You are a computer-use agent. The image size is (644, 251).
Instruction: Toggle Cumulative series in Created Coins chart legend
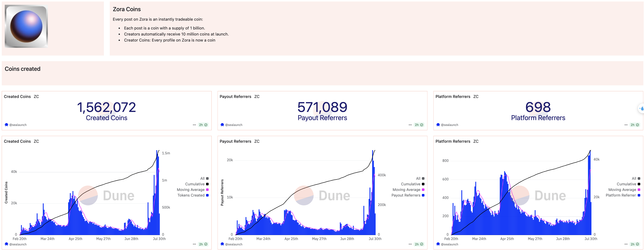click(197, 184)
